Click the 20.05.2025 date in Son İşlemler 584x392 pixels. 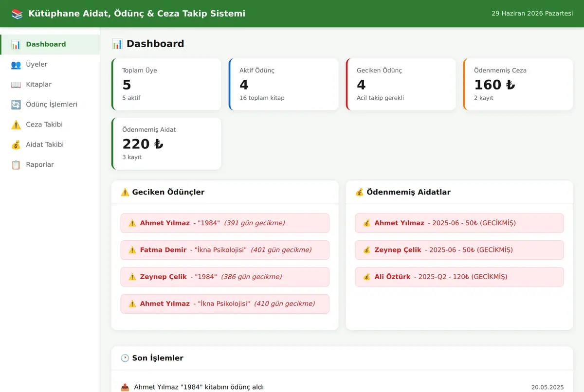pyautogui.click(x=547, y=388)
